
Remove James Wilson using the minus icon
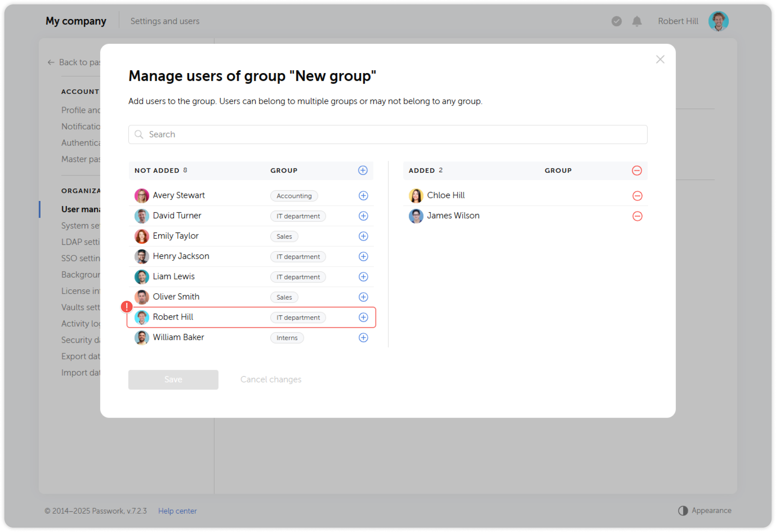click(x=638, y=216)
